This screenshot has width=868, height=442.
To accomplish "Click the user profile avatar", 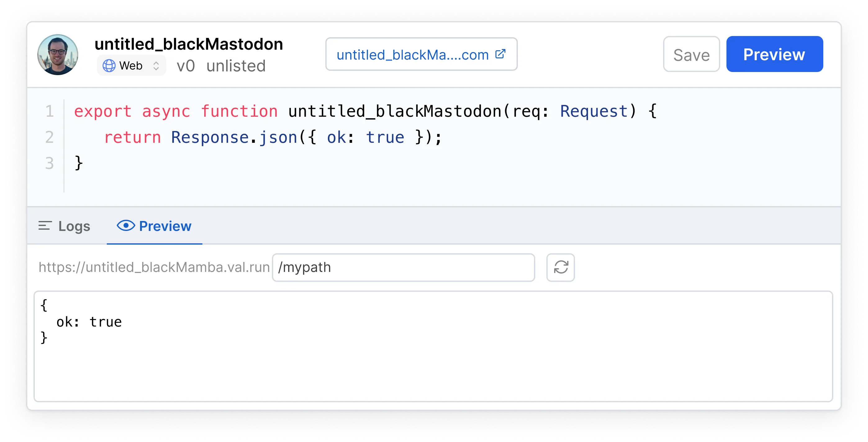I will (x=58, y=54).
